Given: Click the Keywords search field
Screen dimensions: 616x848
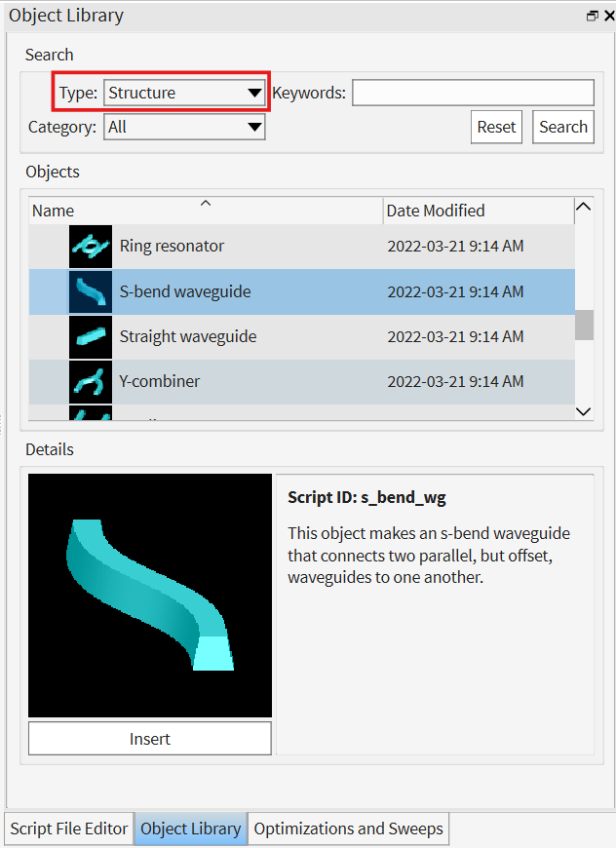Looking at the screenshot, I should (474, 93).
